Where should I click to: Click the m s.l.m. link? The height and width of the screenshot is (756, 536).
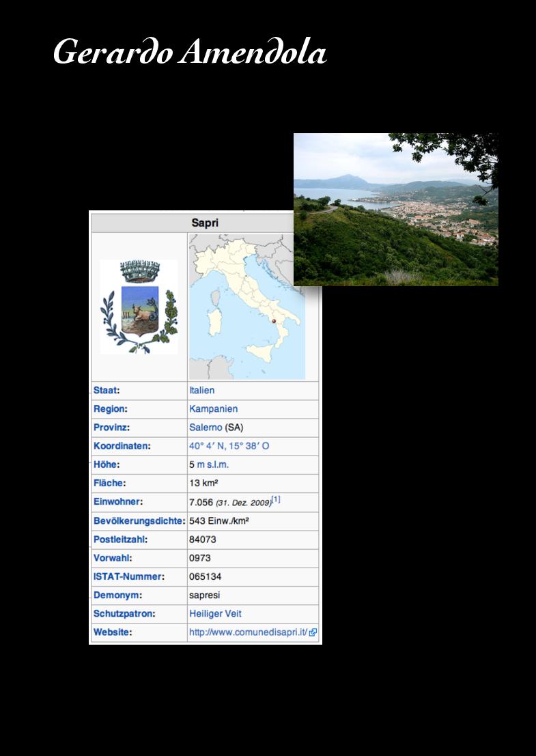pyautogui.click(x=213, y=464)
